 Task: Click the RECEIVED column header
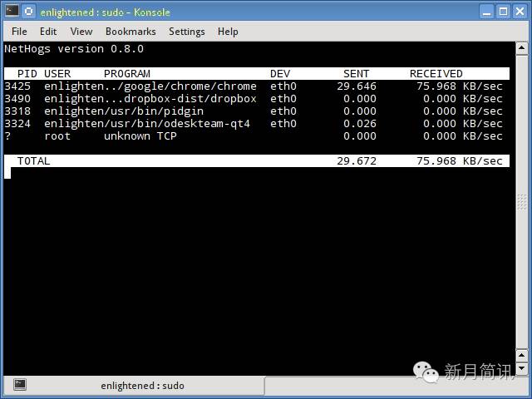tap(436, 74)
